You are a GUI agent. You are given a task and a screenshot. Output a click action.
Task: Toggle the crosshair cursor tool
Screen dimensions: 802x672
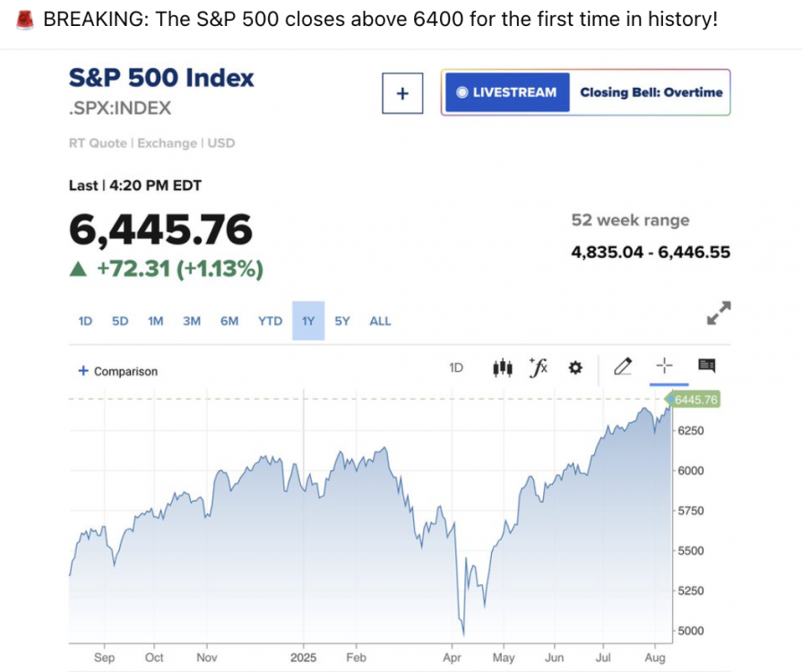(664, 366)
